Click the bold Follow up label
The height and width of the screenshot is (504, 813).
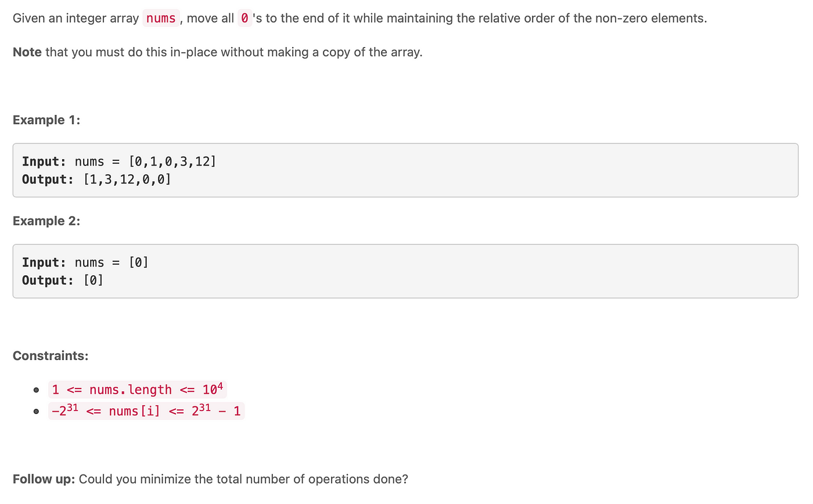click(44, 480)
